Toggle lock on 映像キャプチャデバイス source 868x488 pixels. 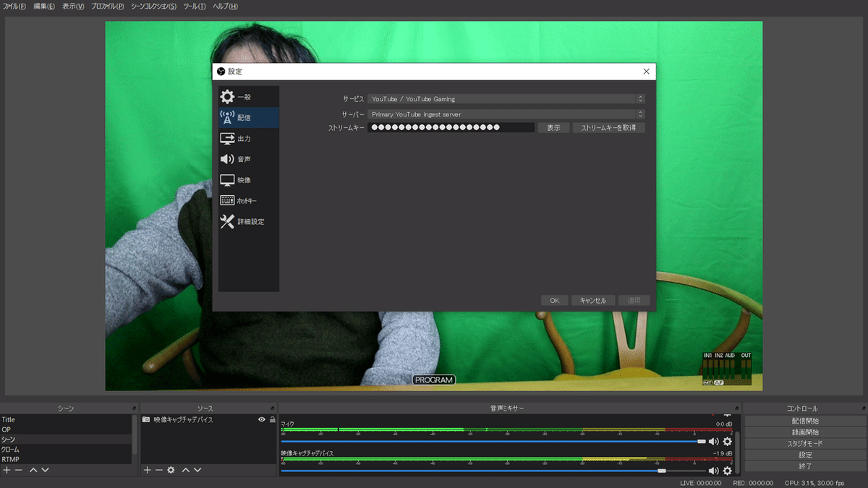click(272, 419)
